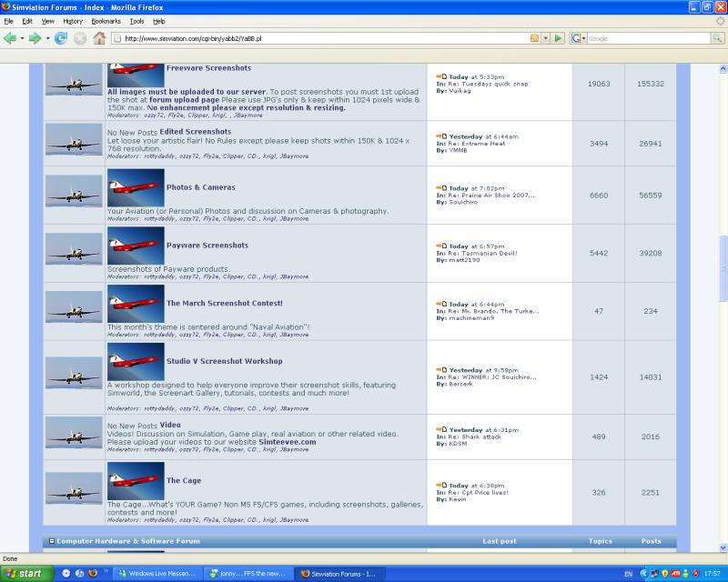
Task: Open the Payware Screenshots board link
Action: (207, 246)
